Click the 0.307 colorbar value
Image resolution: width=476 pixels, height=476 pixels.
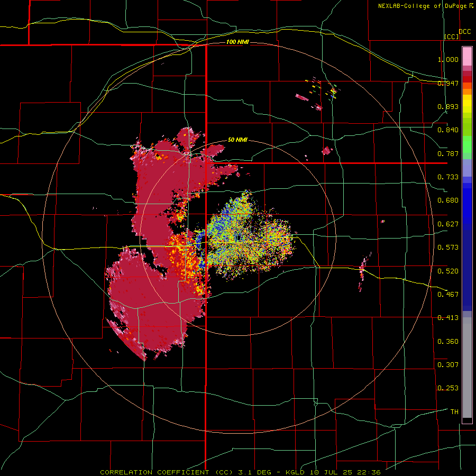[448, 364]
